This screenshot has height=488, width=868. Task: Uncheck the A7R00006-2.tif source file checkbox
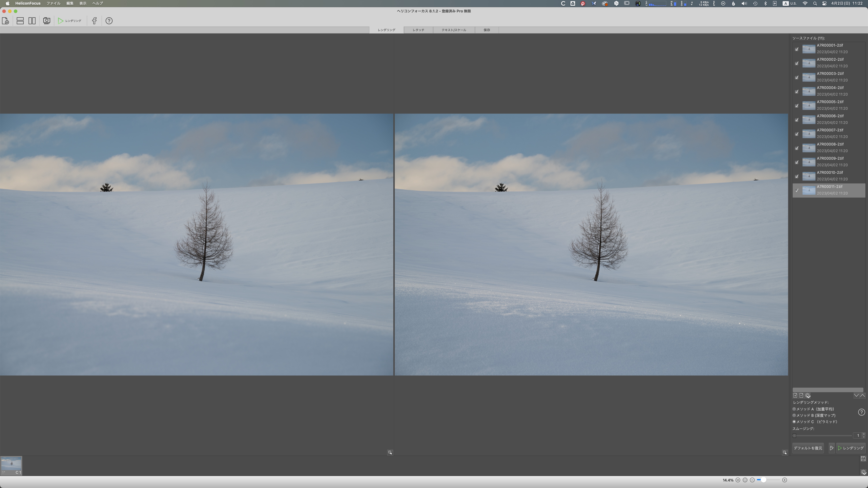pos(797,120)
